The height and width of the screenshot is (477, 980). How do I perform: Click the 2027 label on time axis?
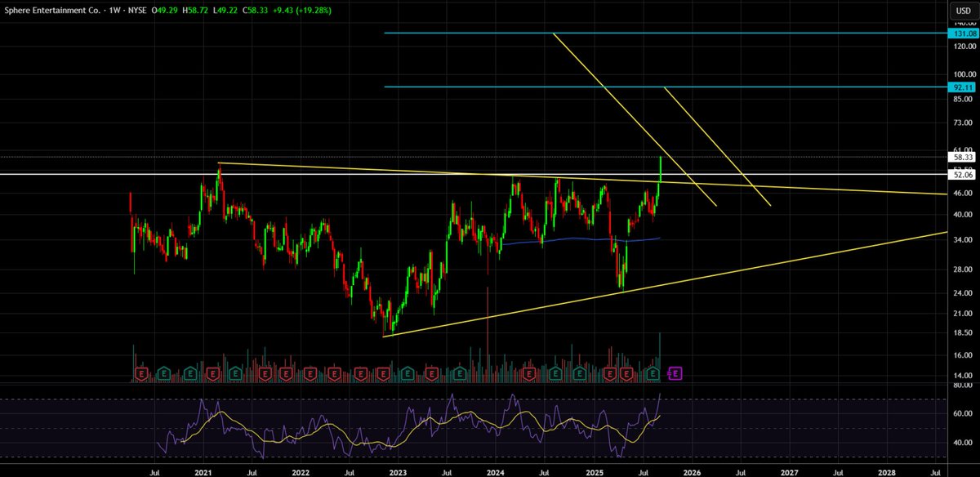pos(789,471)
